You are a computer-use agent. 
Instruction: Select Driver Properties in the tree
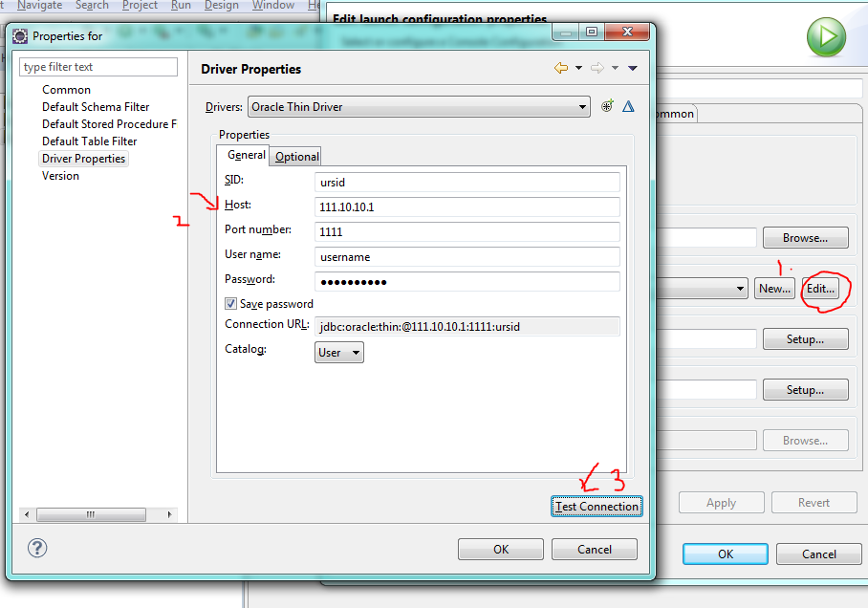coord(83,159)
